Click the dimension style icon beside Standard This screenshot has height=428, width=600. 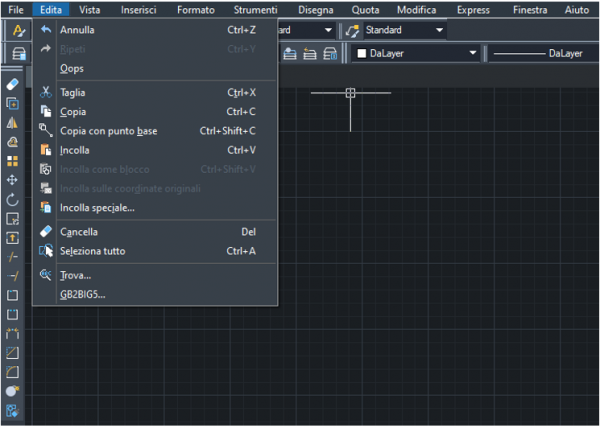point(352,30)
